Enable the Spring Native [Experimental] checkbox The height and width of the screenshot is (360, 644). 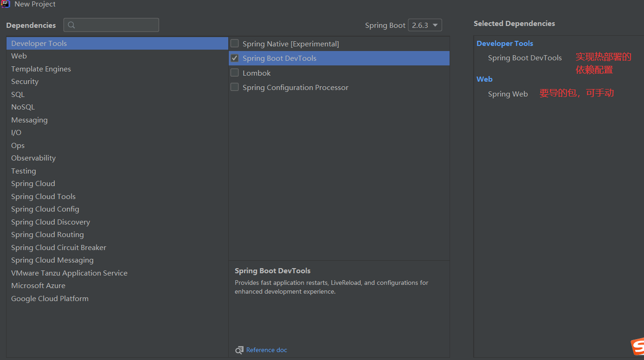click(x=235, y=44)
